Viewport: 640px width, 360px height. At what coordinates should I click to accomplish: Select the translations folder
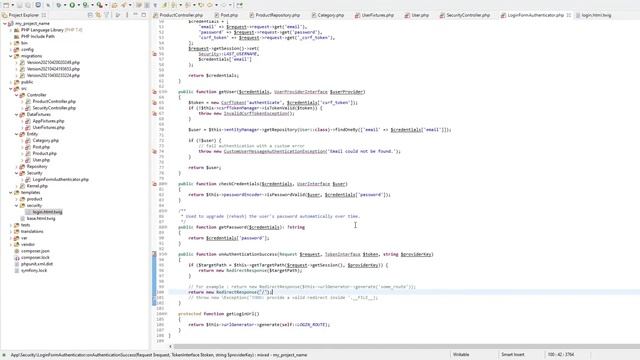(x=32, y=231)
